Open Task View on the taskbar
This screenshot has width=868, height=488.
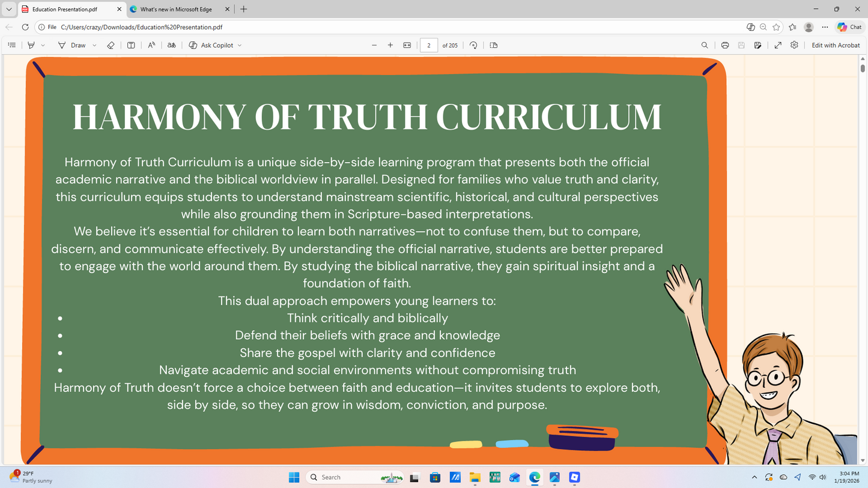pos(414,477)
